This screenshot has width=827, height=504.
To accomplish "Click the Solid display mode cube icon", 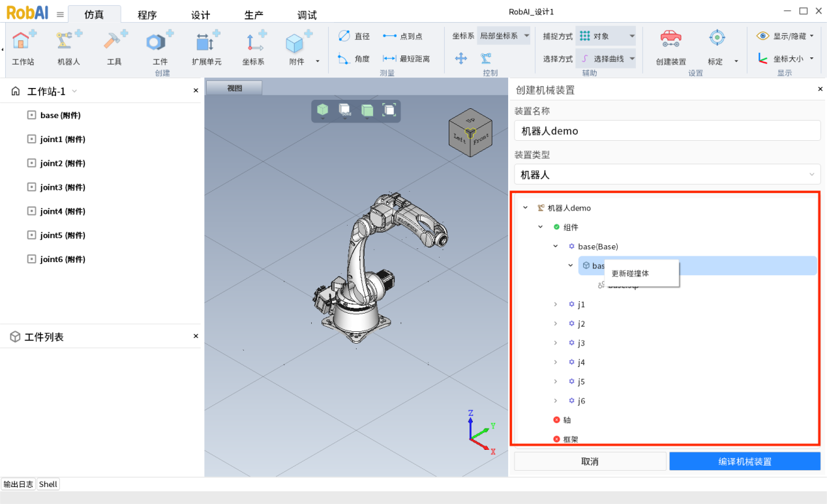I will 344,110.
